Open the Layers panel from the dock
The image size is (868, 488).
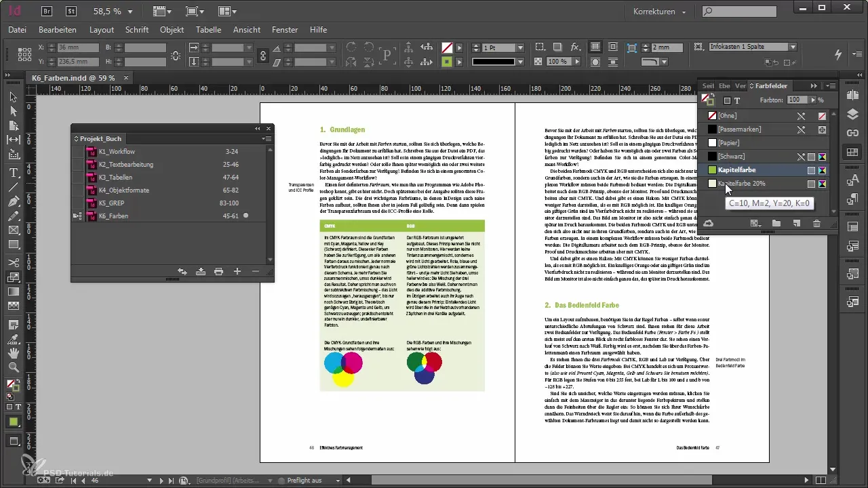[x=852, y=115]
